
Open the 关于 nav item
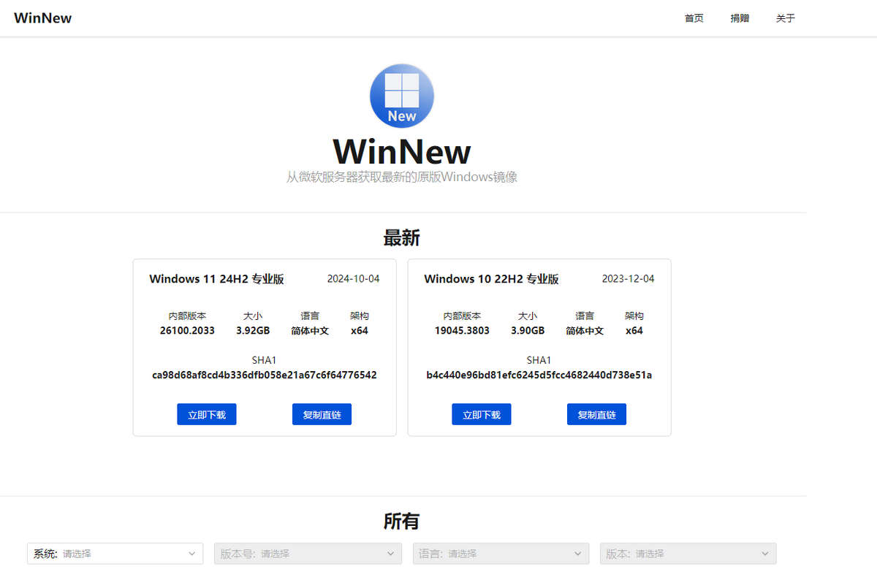(786, 18)
